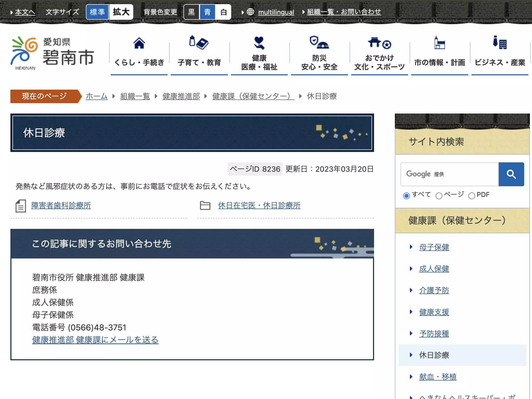Click the globe icon beside multilingual
Viewport: 532px width, 399px height.
(250, 12)
